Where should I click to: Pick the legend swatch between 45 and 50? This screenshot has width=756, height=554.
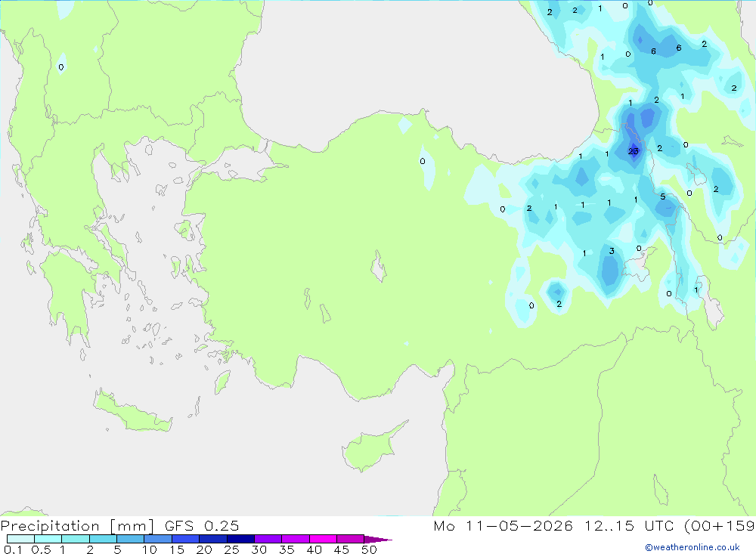click(x=351, y=539)
